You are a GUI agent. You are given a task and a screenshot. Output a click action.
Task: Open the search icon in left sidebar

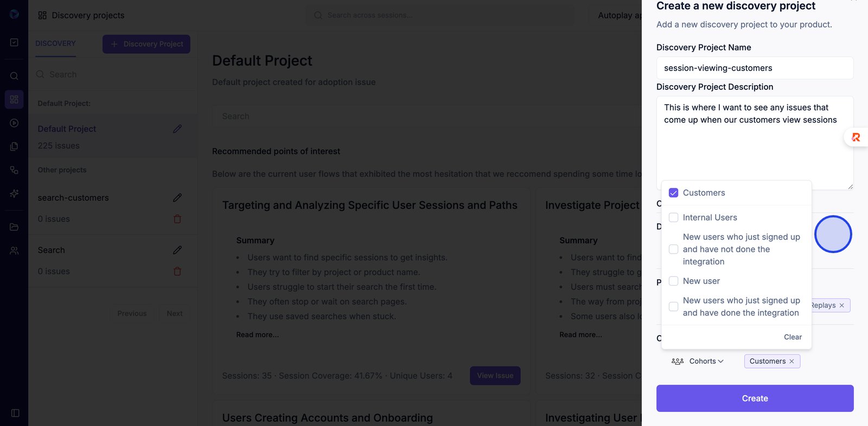click(15, 76)
